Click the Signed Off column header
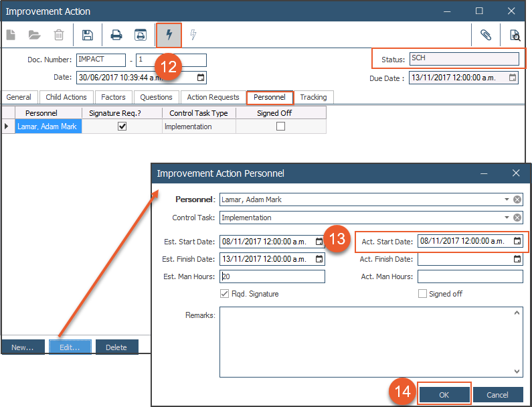This screenshot has width=532, height=407. click(x=281, y=113)
